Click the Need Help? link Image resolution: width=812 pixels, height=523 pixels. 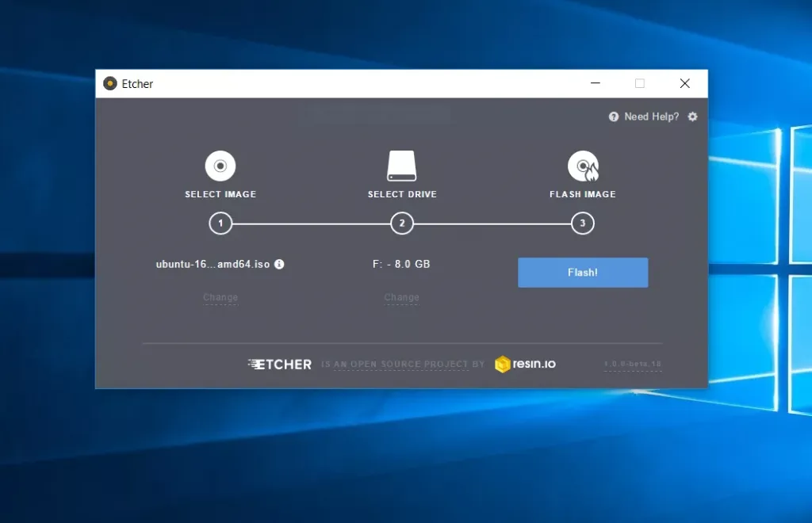point(652,116)
